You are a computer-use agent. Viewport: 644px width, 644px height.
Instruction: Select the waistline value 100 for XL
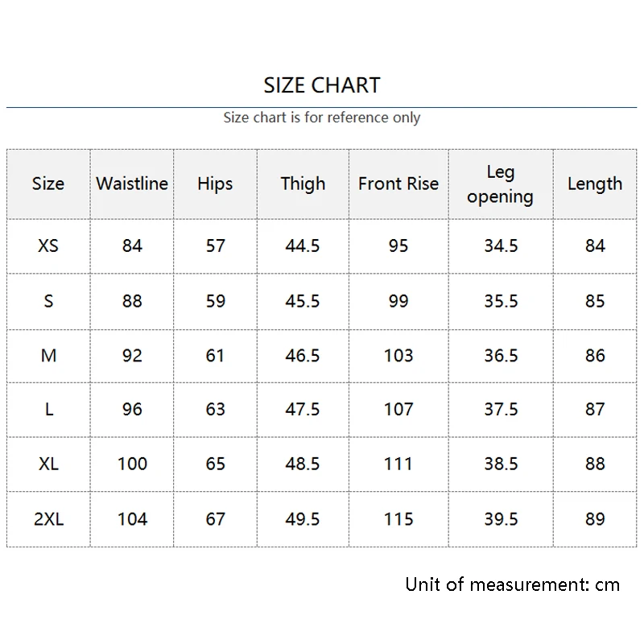tap(132, 464)
